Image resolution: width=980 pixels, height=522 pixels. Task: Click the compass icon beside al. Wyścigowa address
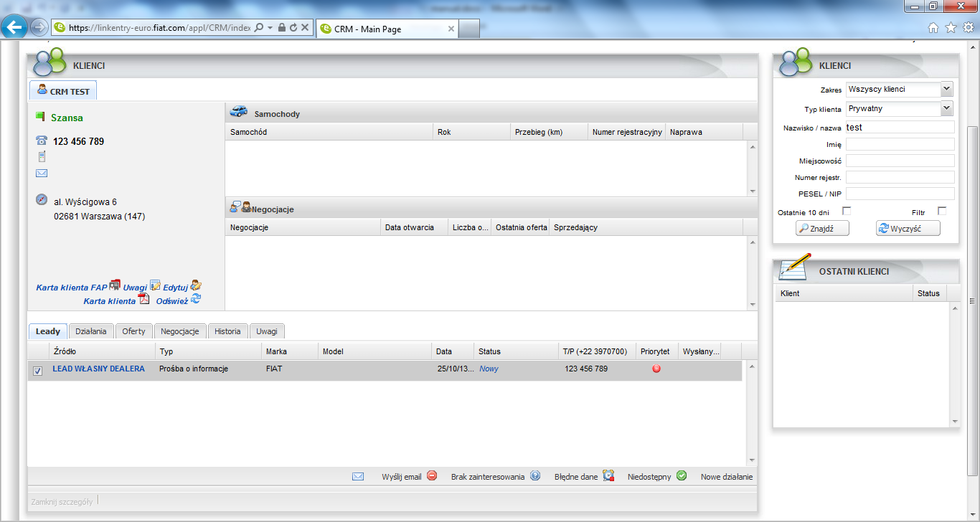click(x=42, y=199)
